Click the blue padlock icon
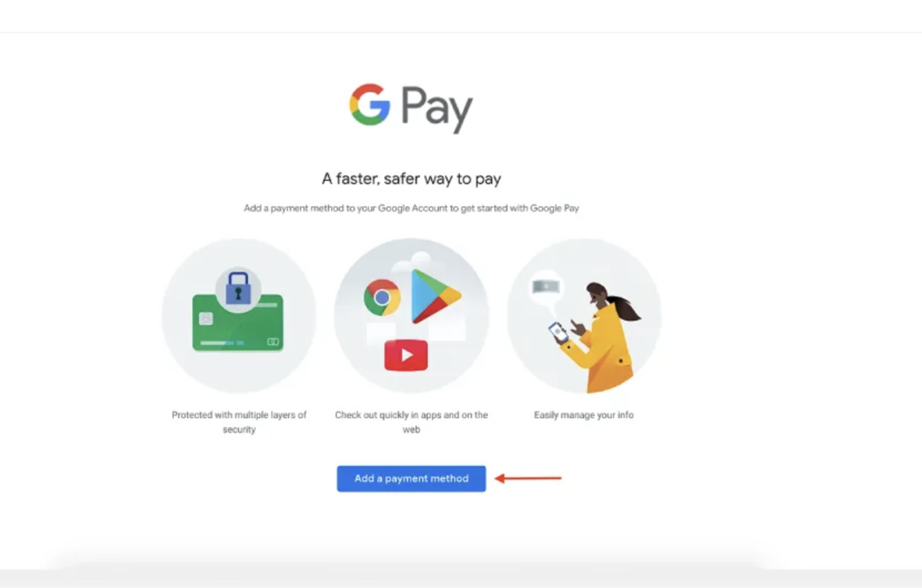 [238, 287]
